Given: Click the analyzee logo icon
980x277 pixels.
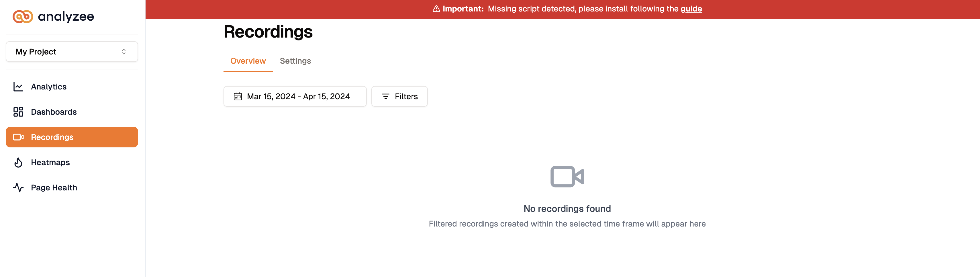Looking at the screenshot, I should [23, 16].
